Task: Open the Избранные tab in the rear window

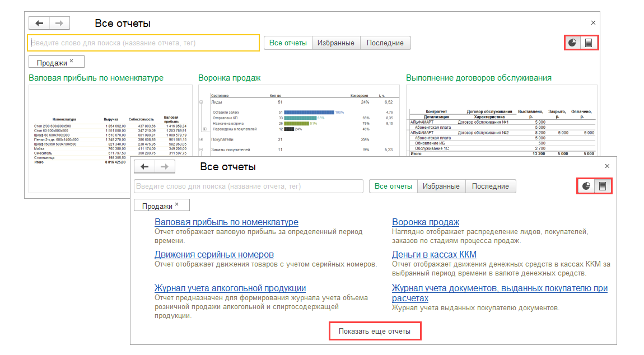Action: pyautogui.click(x=336, y=43)
